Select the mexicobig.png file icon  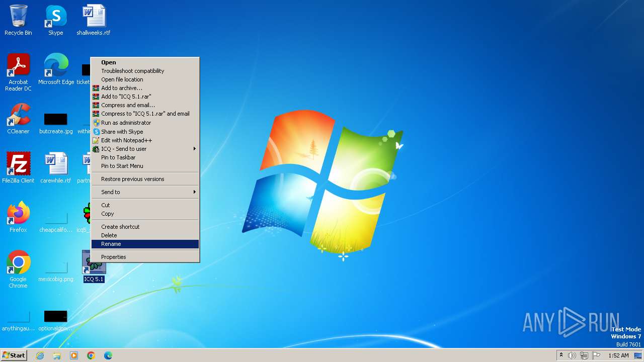(x=56, y=271)
